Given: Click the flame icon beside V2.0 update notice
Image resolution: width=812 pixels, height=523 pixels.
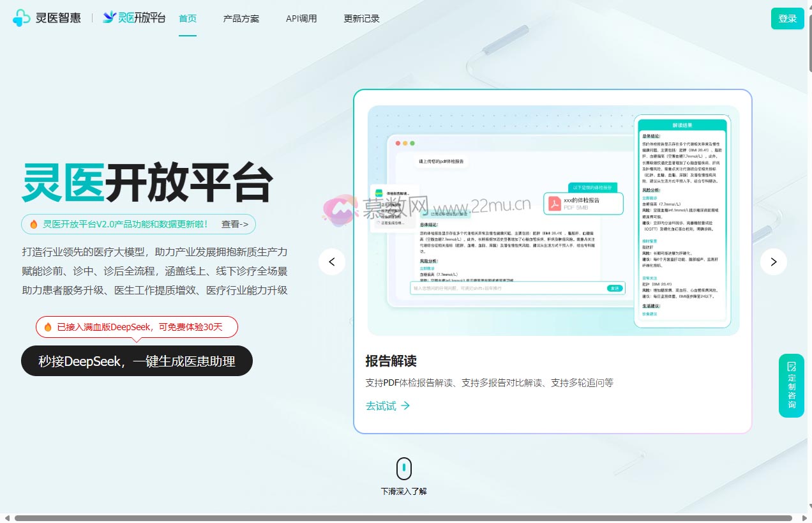Looking at the screenshot, I should [x=34, y=224].
